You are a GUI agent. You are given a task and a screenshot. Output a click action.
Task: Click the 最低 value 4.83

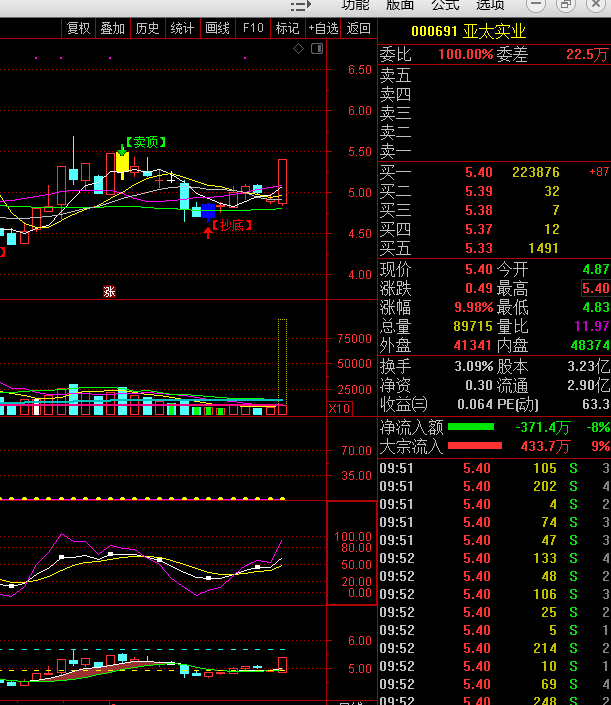coord(596,308)
